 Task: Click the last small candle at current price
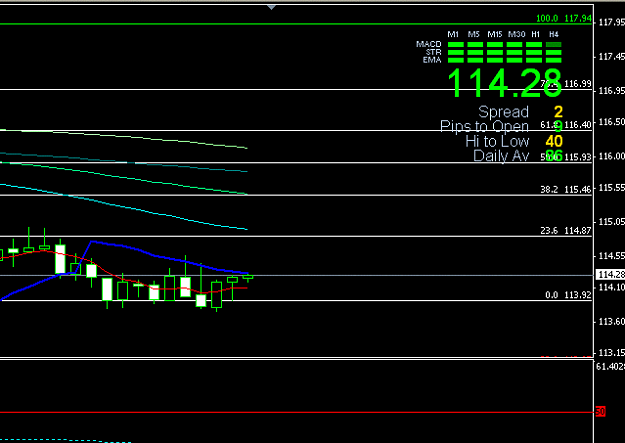click(248, 277)
